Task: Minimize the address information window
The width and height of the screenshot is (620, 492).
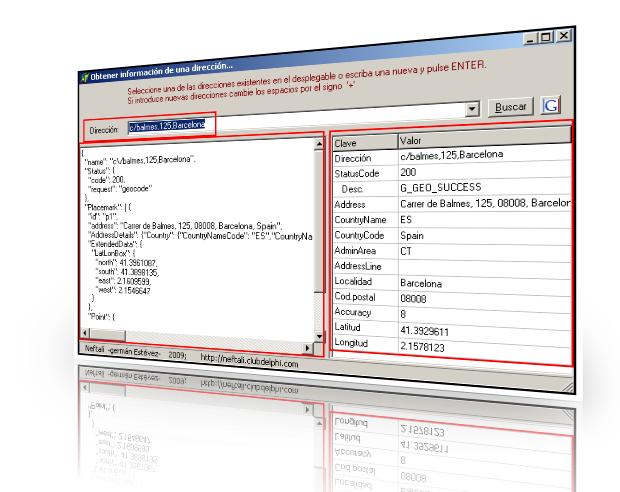Action: tap(530, 37)
